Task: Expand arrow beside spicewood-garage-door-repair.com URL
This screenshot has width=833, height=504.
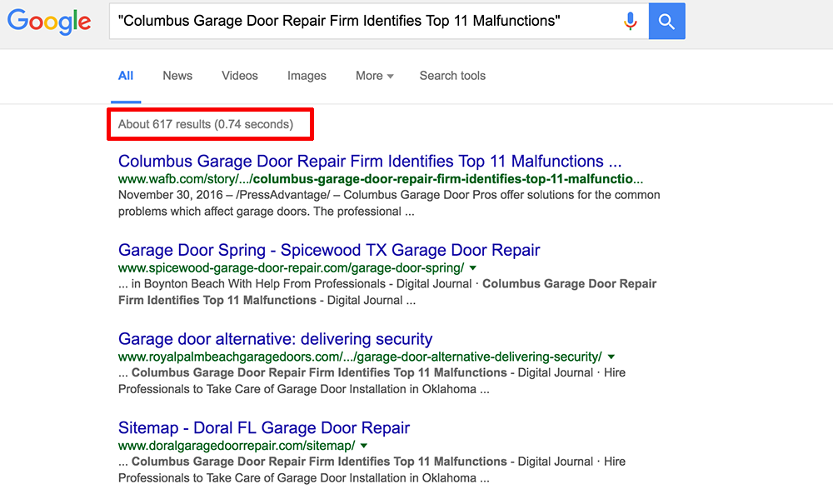Action: [x=473, y=267]
